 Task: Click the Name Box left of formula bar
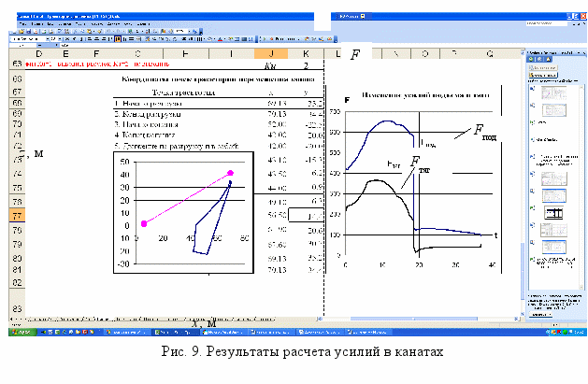22,46
